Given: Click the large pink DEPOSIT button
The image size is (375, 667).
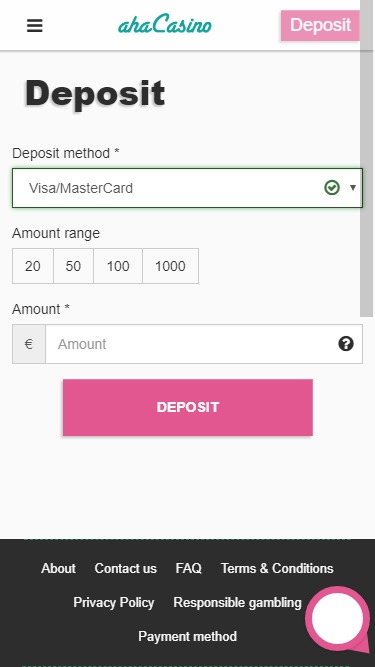Looking at the screenshot, I should point(188,407).
